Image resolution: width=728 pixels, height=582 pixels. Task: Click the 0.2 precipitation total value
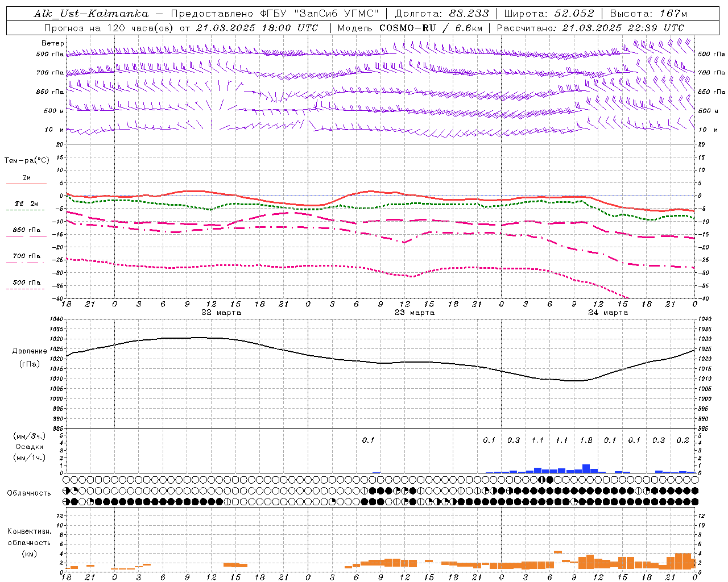[682, 440]
